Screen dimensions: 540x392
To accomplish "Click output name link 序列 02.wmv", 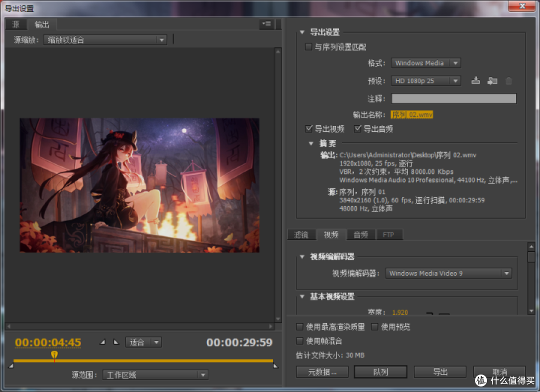I will [412, 114].
